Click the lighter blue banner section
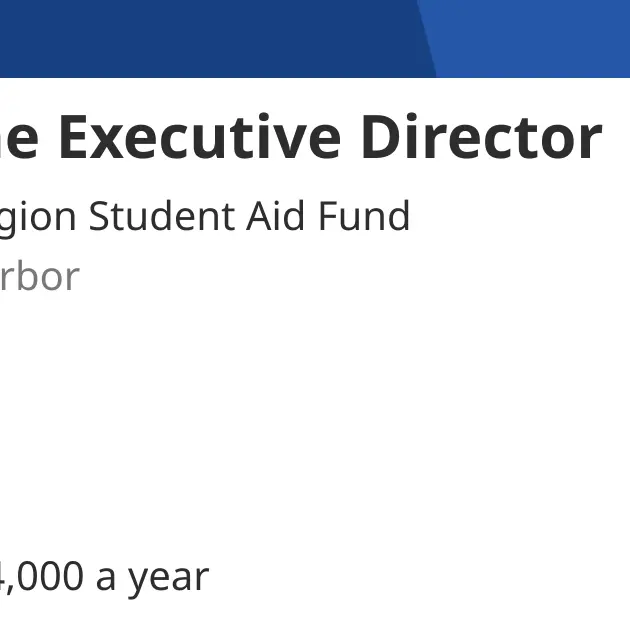Viewport: 630px width, 630px height. pyautogui.click(x=530, y=39)
